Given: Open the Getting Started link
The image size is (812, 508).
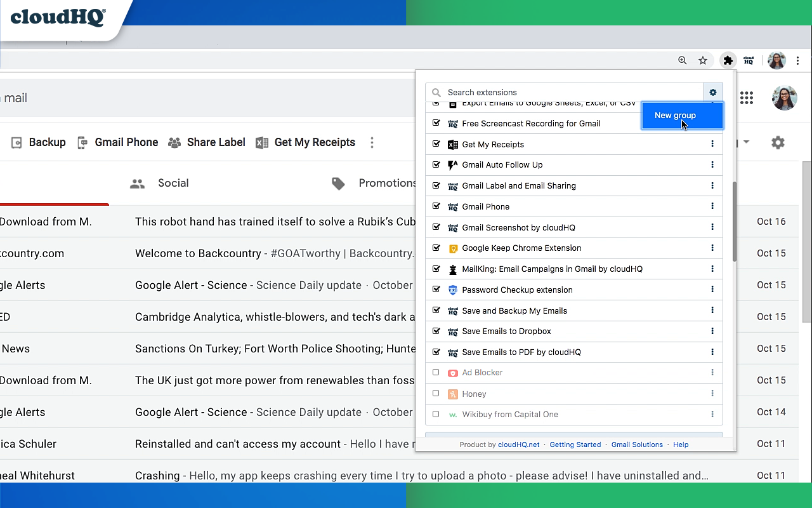Looking at the screenshot, I should [575, 444].
